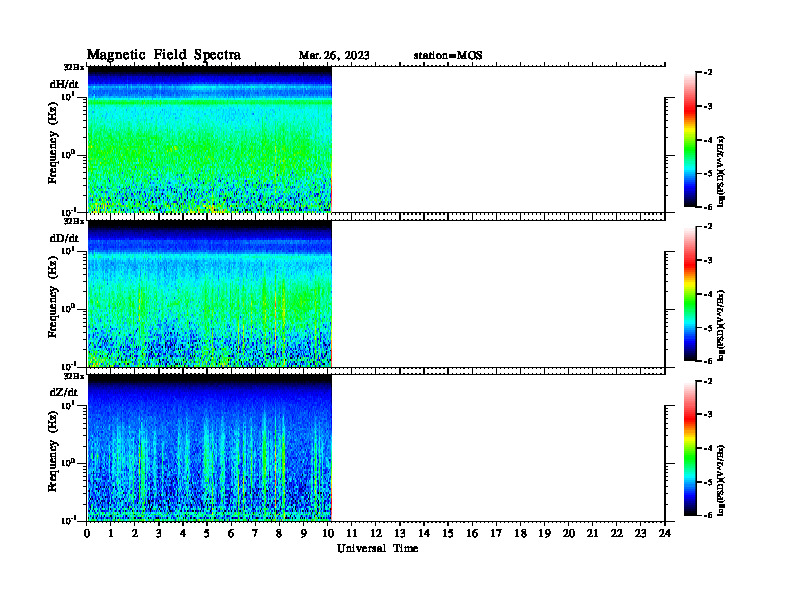Click hour 9 on the Universal Time axis
This screenshot has height=612, width=792.
tap(304, 534)
